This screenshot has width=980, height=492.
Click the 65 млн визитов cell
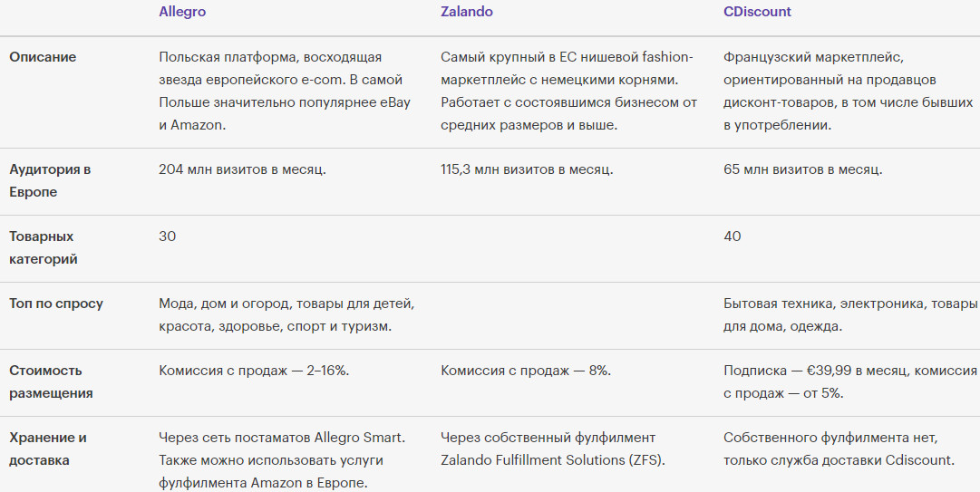[x=802, y=169]
